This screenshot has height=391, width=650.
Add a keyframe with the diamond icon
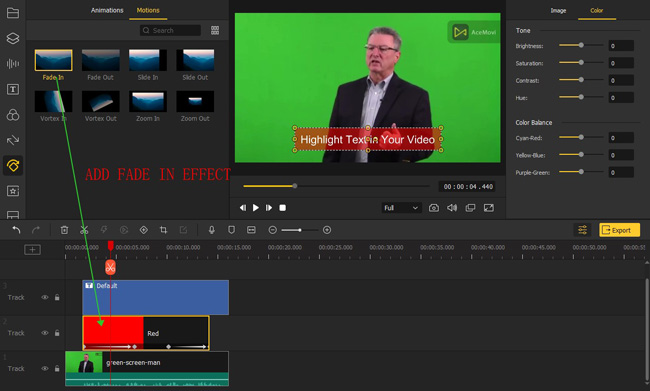coord(143,230)
